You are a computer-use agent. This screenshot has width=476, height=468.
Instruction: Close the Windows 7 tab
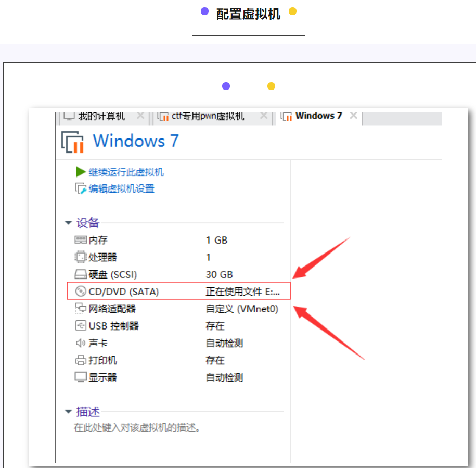click(x=353, y=116)
